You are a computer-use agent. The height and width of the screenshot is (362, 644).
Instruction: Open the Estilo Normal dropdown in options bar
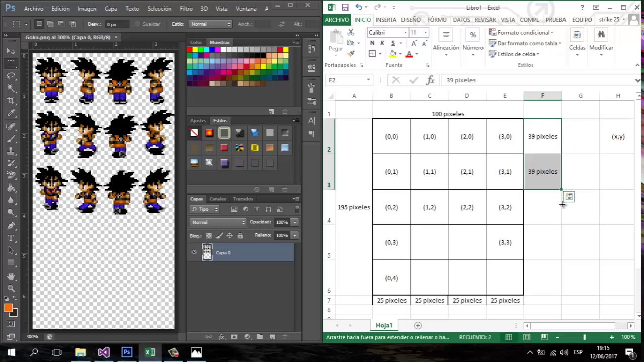pyautogui.click(x=210, y=24)
